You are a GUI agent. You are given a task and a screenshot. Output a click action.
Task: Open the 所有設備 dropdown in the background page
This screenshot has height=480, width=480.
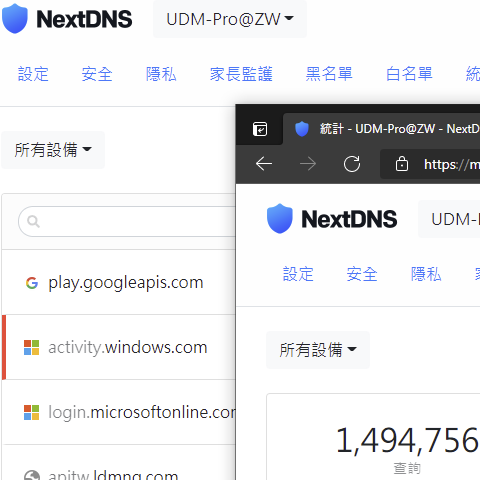pos(53,150)
